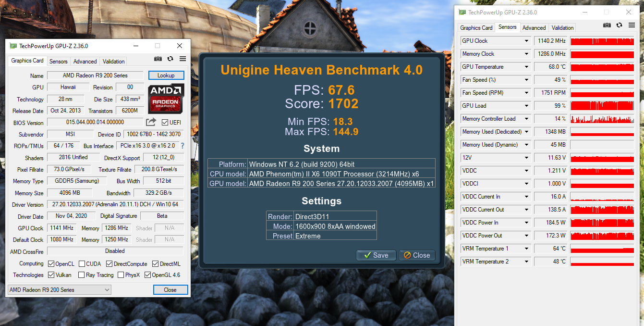Image resolution: width=644 pixels, height=326 pixels.
Task: Click the camera icon in Sensors GPU-Z window
Action: (x=607, y=25)
